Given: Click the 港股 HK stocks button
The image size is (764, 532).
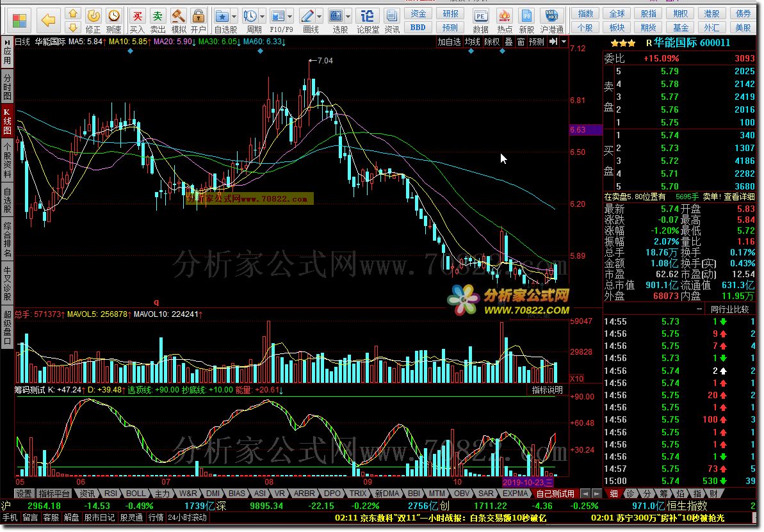Looking at the screenshot, I should click(x=711, y=13).
